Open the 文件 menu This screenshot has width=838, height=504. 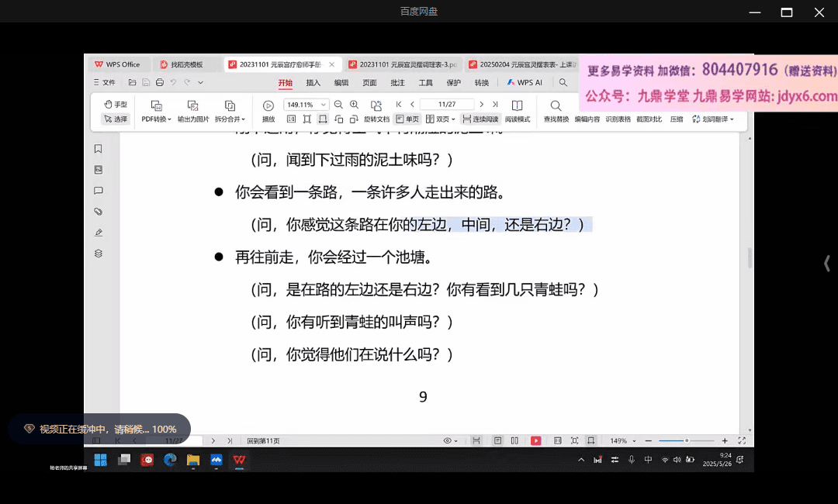[x=105, y=82]
